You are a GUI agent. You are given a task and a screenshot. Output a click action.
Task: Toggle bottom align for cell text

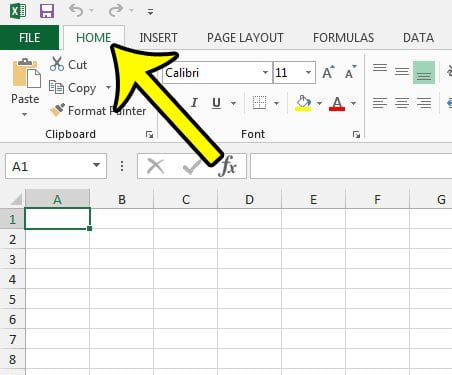click(x=424, y=72)
